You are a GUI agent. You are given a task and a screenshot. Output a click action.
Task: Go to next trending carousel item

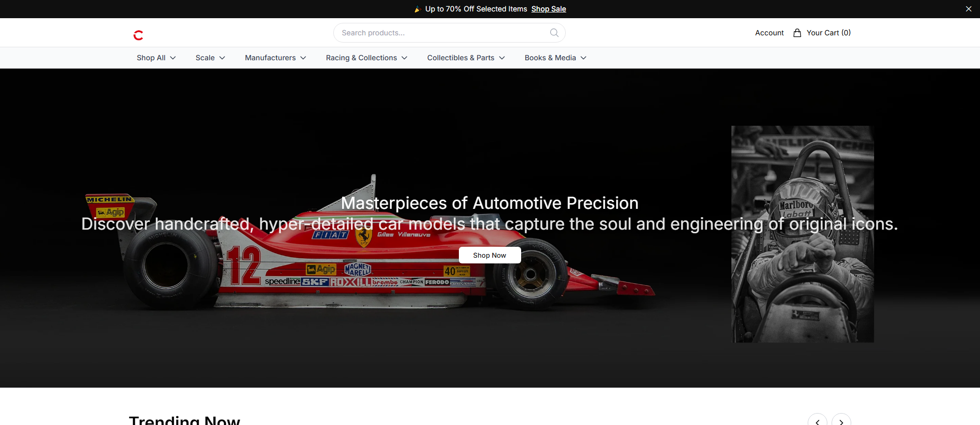[841, 422]
